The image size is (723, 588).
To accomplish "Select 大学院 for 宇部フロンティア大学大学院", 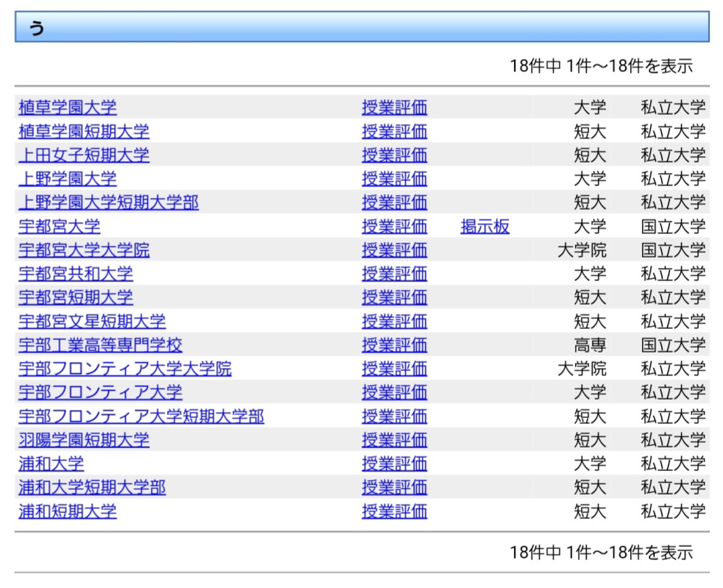I will [582, 369].
